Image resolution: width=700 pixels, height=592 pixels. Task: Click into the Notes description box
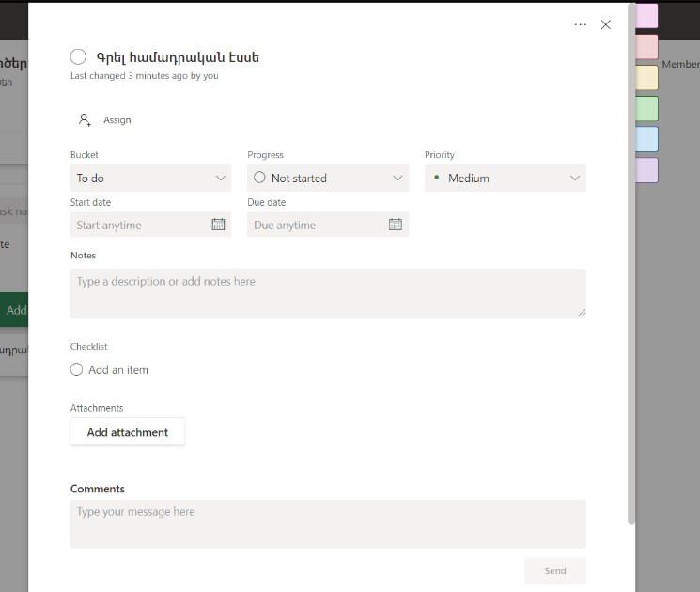coord(328,293)
